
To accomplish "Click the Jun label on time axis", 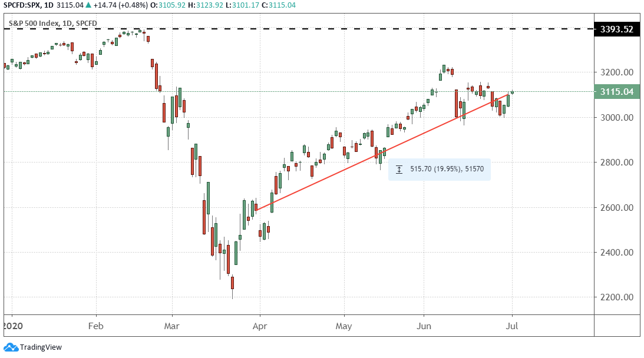I will tap(423, 324).
